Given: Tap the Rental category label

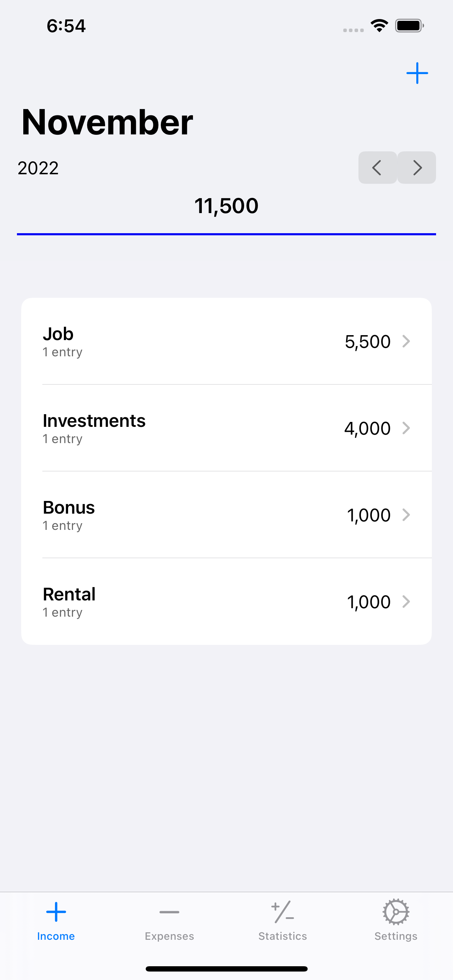Looking at the screenshot, I should pos(69,594).
